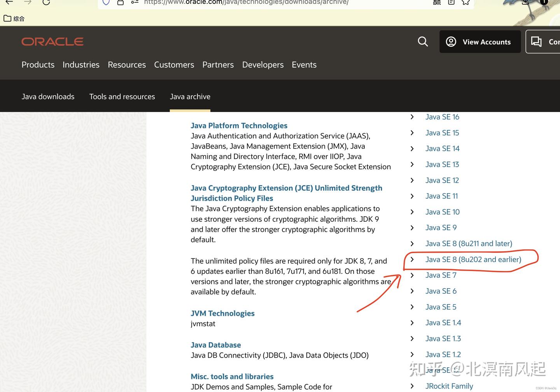560x392 pixels.
Task: Click the Oracle logo
Action: (52, 42)
